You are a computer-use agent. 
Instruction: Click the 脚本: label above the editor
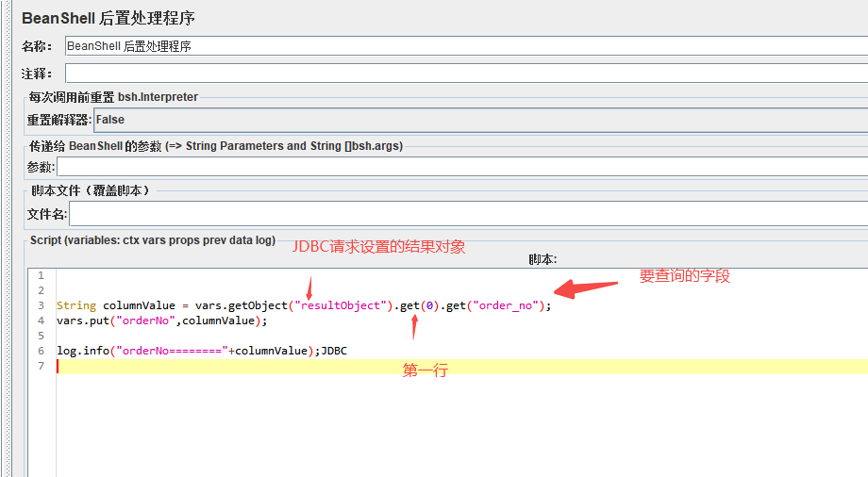click(x=542, y=259)
